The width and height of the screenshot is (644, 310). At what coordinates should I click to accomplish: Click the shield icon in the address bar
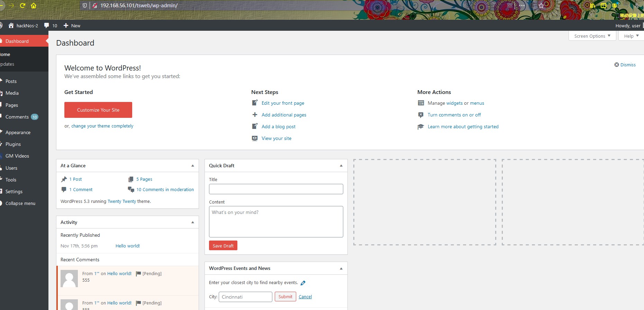coord(85,6)
